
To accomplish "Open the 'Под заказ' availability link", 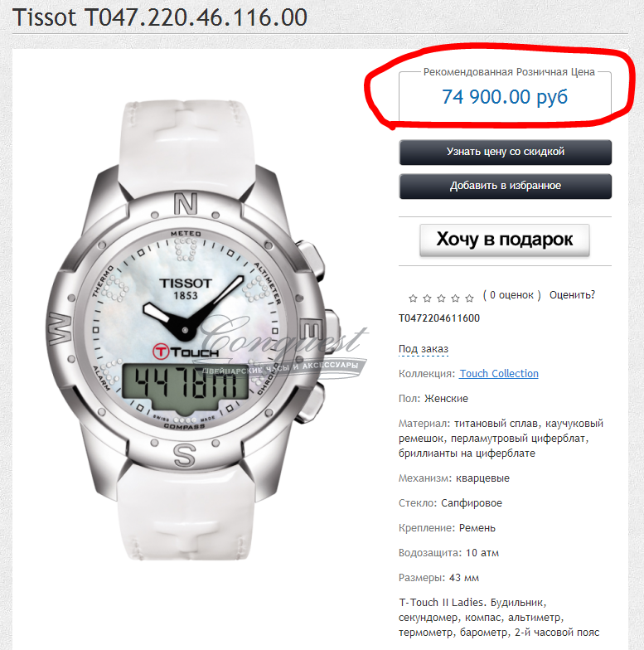I will 423,349.
